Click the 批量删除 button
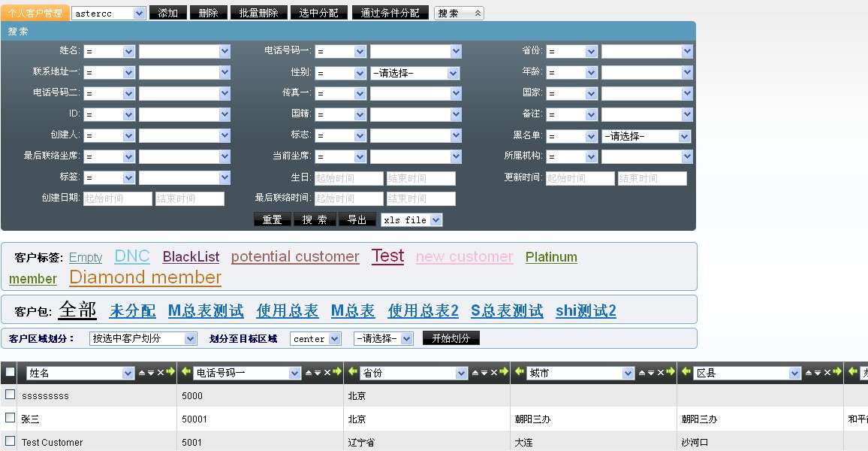 click(x=258, y=13)
